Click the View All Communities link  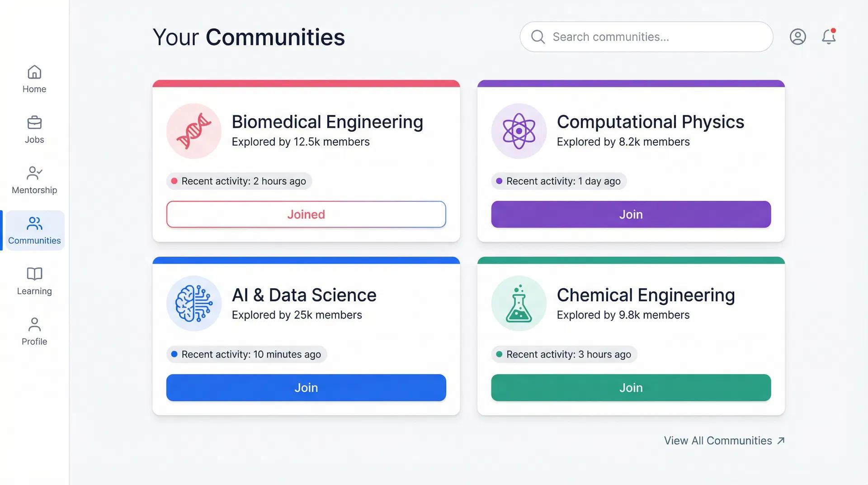pos(717,441)
